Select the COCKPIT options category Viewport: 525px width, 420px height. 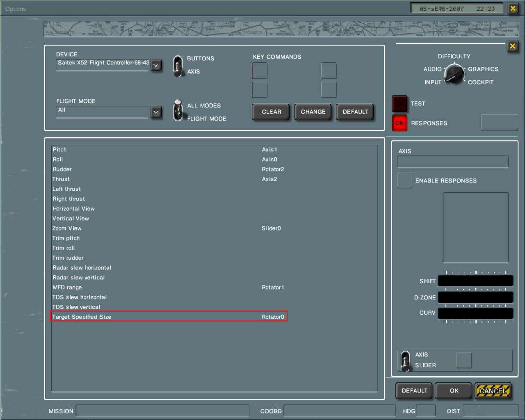tap(481, 82)
